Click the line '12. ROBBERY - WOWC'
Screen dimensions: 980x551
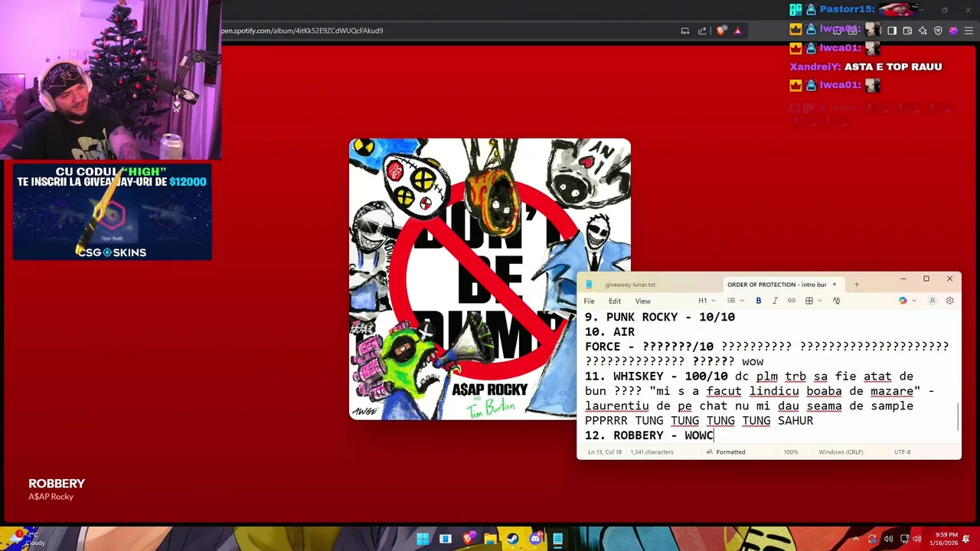pos(649,435)
